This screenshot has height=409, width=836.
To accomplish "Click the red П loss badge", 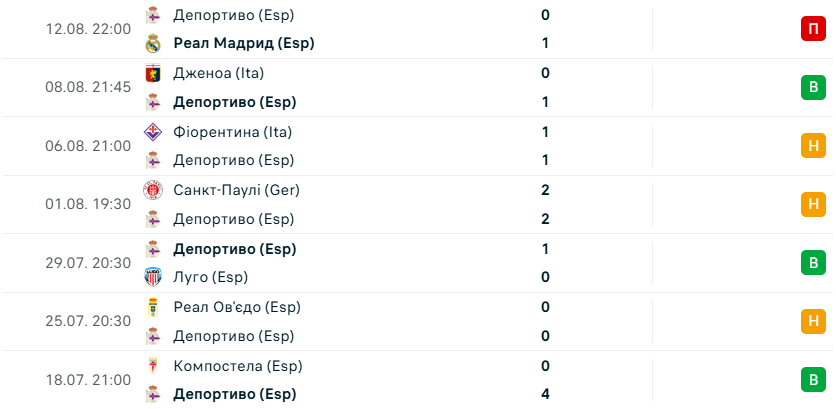I will [x=813, y=29].
